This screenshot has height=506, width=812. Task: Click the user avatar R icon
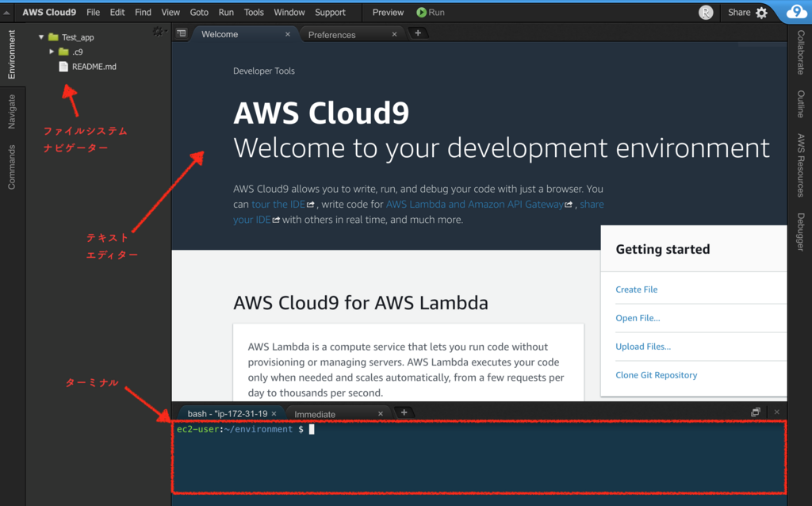click(x=706, y=13)
